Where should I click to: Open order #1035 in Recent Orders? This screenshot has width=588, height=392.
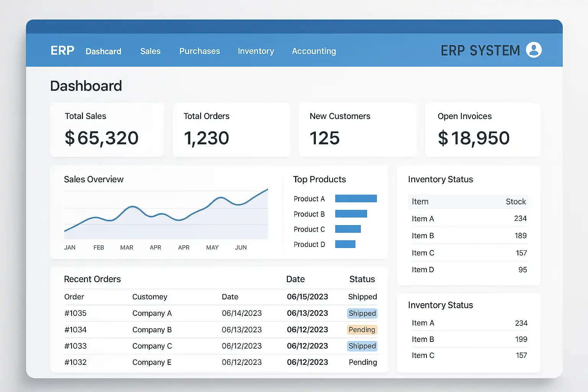point(75,313)
